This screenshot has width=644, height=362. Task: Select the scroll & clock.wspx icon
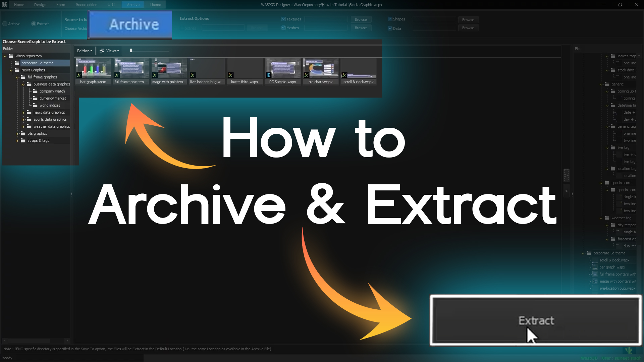(358, 69)
